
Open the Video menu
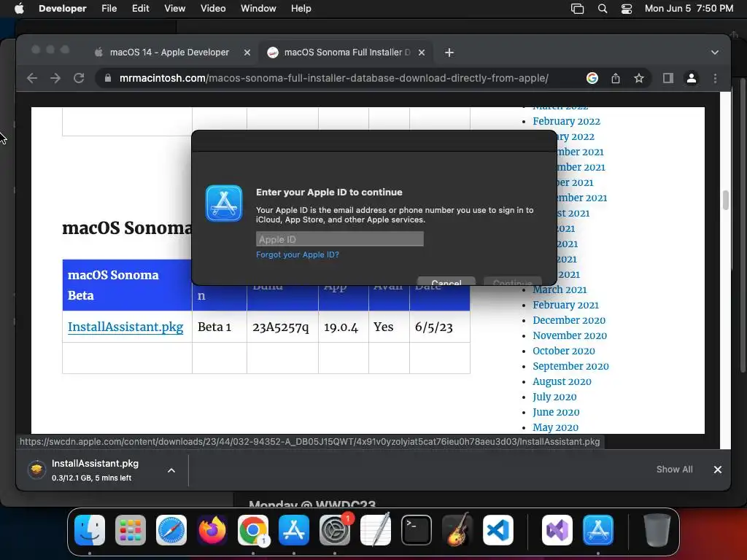click(213, 9)
